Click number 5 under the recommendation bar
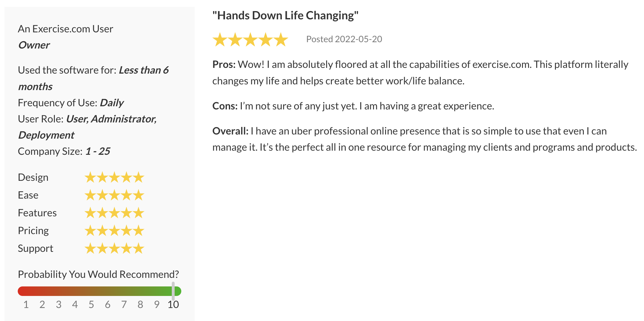644x321 pixels. [91, 305]
